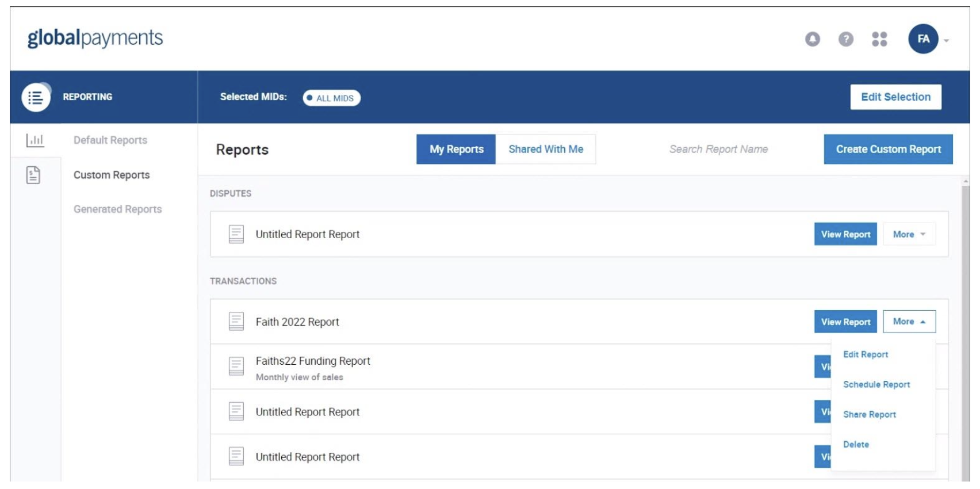Collapse More dropdown for Faith 2022 Report
This screenshot has width=980, height=489.
point(909,322)
